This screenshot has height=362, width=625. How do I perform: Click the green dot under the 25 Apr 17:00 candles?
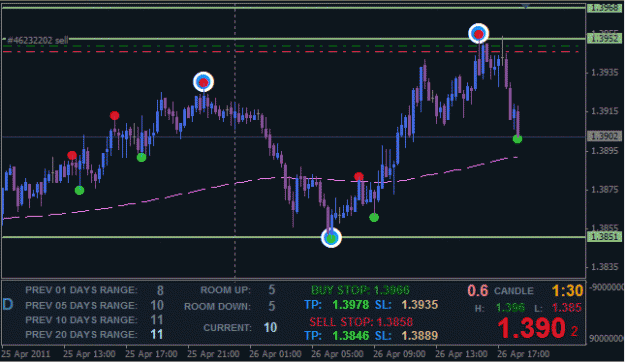coord(141,157)
